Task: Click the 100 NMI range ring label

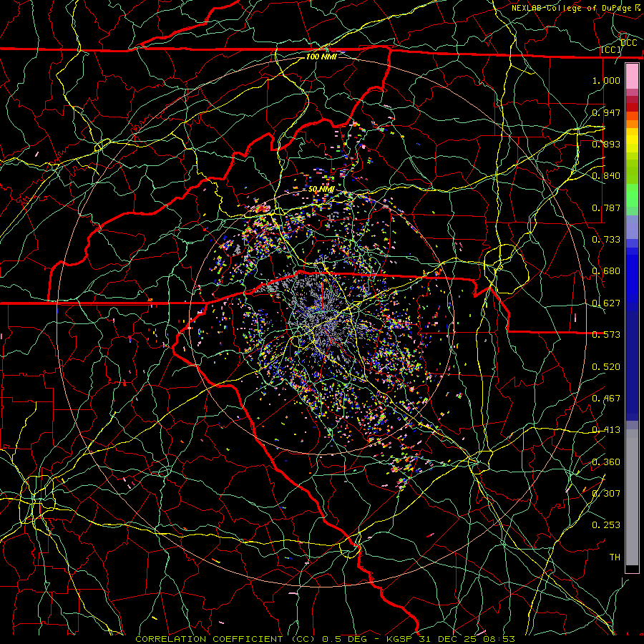Action: (321, 57)
